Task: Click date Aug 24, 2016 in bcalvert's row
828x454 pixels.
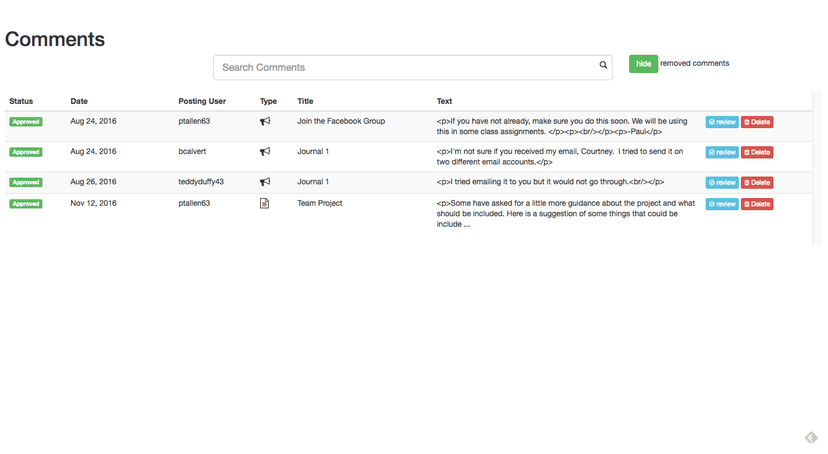Action: coord(93,152)
